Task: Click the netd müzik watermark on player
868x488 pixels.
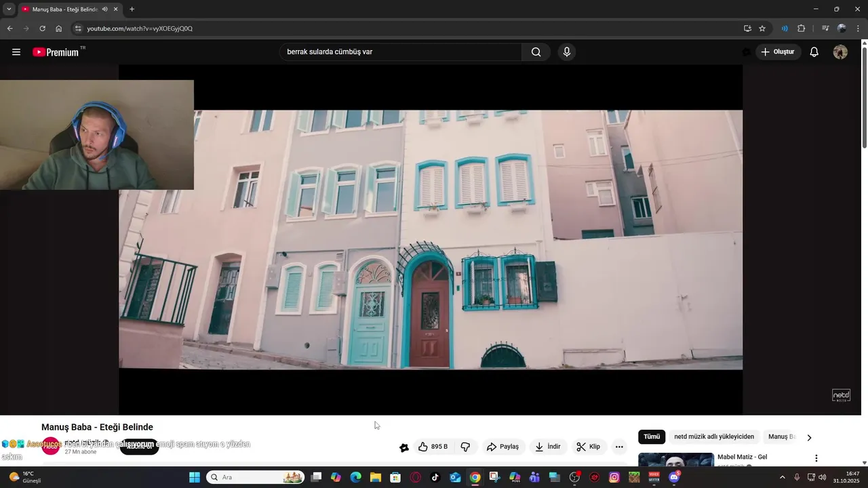Action: point(841,395)
